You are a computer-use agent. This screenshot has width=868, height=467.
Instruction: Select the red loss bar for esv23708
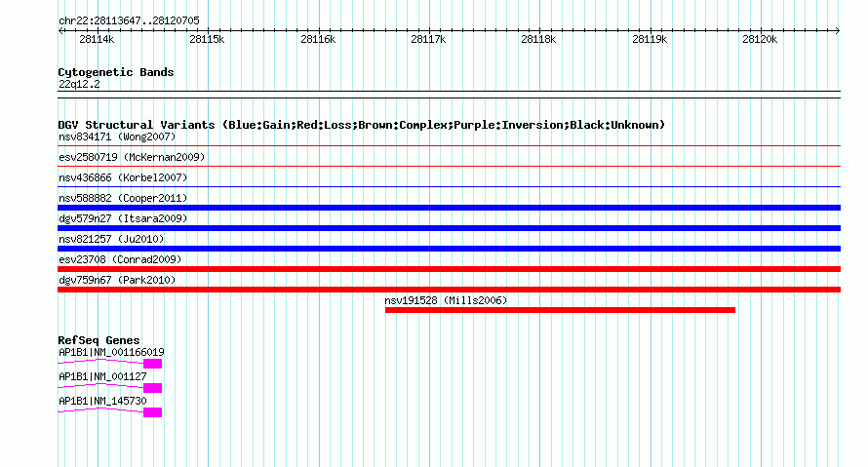click(x=449, y=269)
